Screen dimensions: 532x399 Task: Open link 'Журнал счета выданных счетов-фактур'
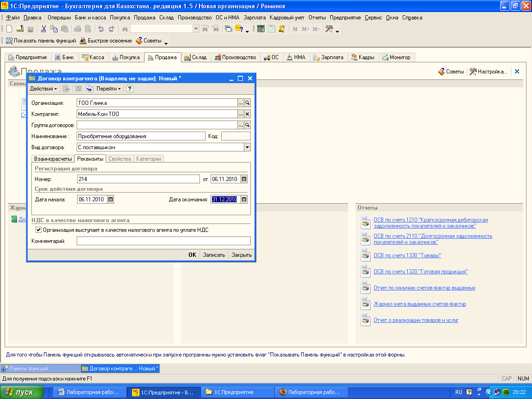(420, 304)
